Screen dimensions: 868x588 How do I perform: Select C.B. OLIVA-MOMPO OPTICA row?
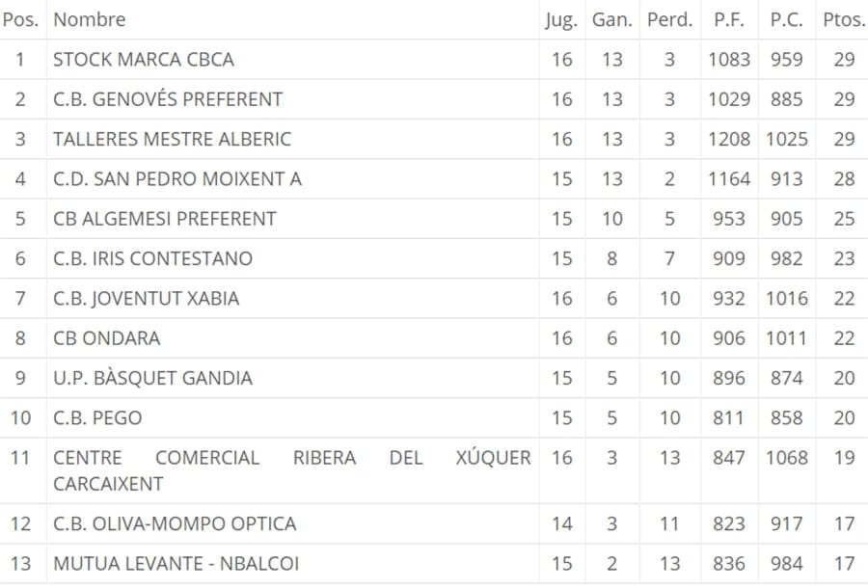coord(175,523)
